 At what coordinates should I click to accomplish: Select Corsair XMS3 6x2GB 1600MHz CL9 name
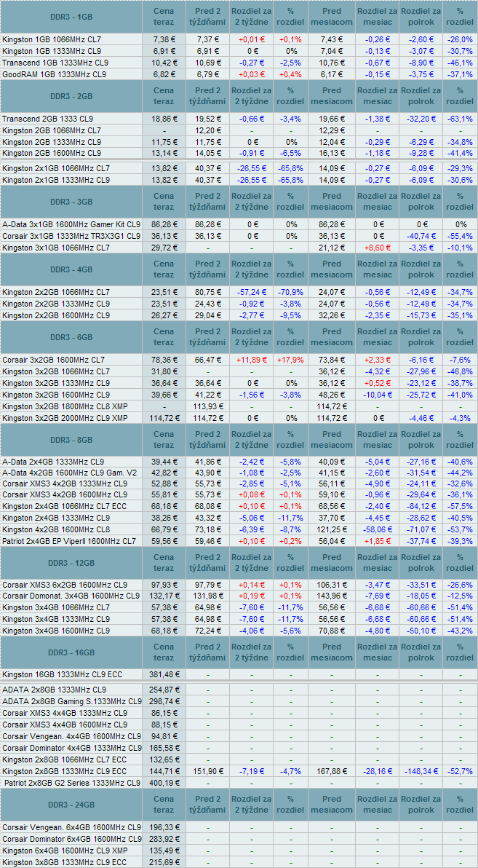tap(65, 585)
